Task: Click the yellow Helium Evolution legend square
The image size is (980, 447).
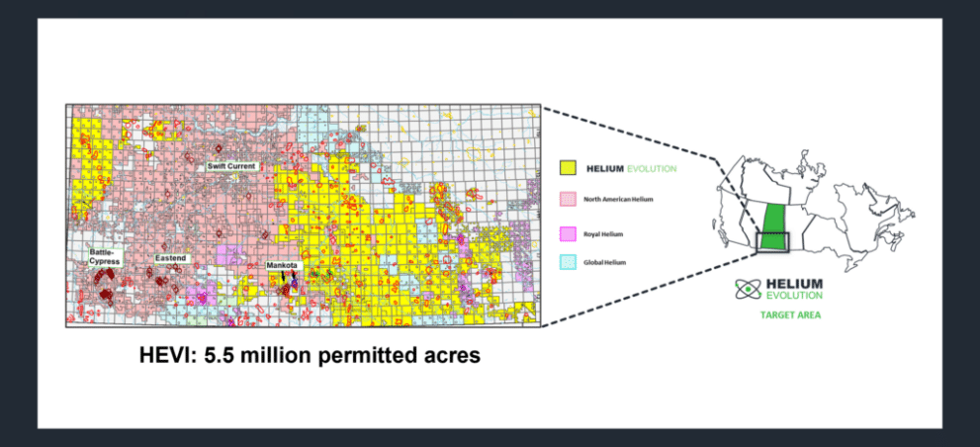Action: point(568,168)
